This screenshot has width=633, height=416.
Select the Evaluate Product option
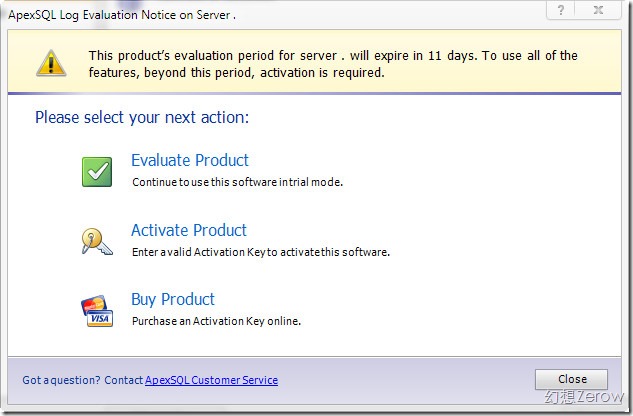tap(189, 160)
